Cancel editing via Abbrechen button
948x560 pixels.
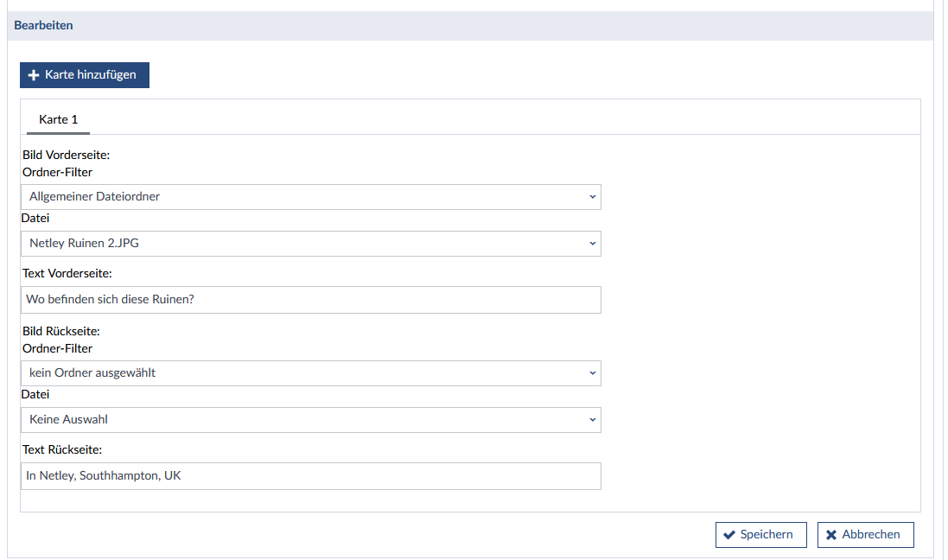(x=865, y=535)
